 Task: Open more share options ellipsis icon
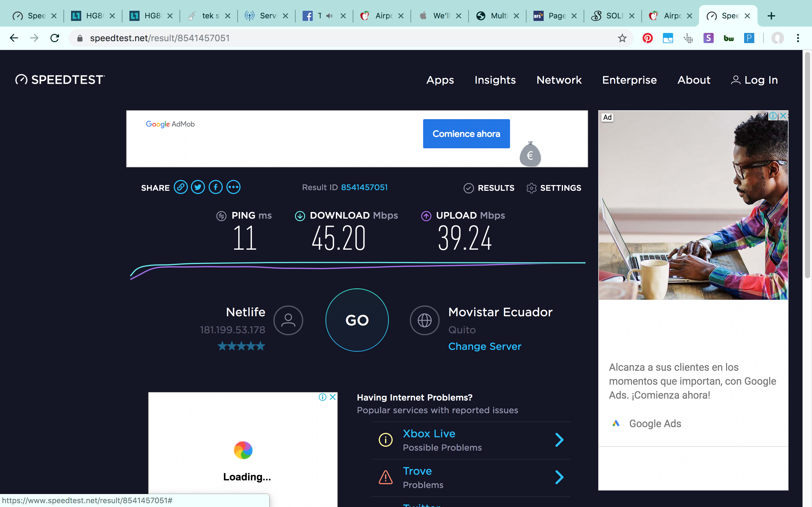click(233, 187)
